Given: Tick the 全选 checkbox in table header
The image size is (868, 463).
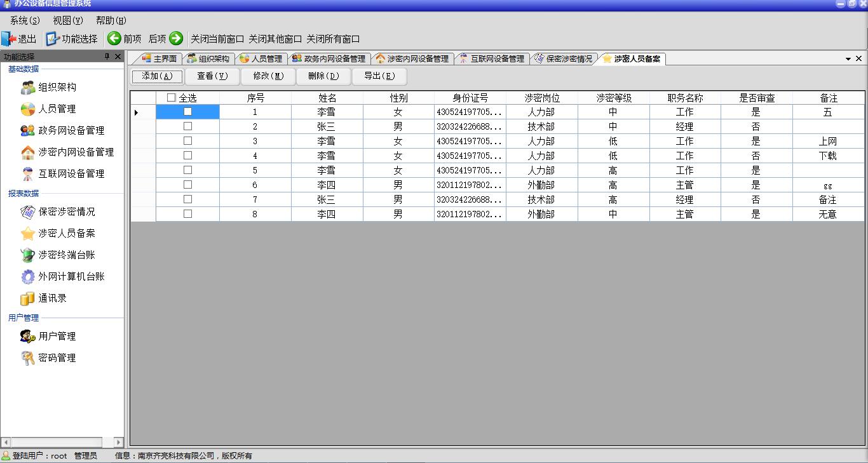Looking at the screenshot, I should [171, 98].
